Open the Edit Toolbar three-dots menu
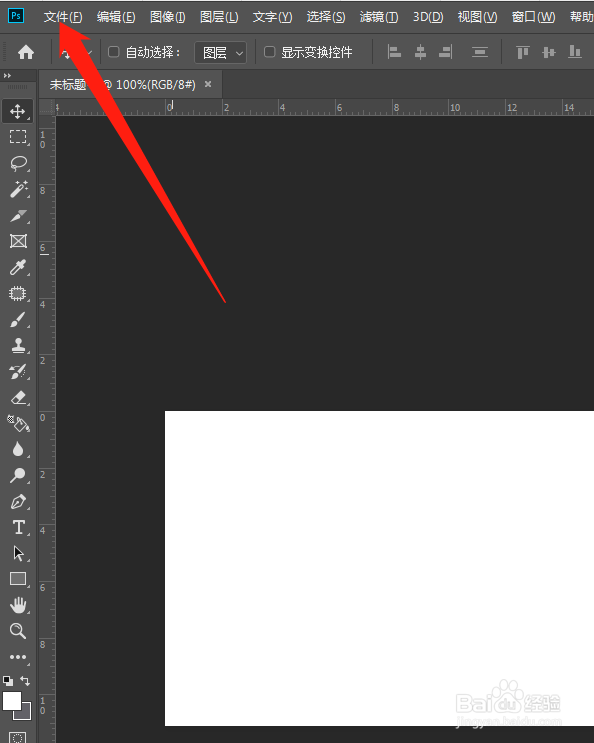This screenshot has height=743, width=594. [x=18, y=657]
